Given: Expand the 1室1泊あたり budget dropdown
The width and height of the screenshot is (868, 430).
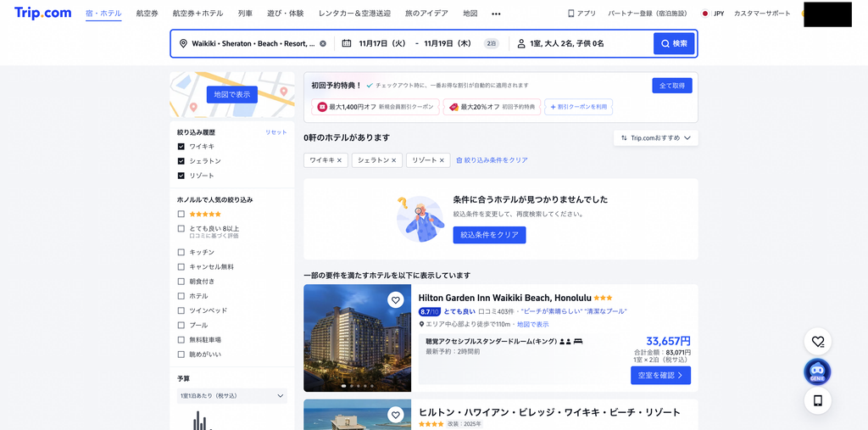Looking at the screenshot, I should point(232,395).
